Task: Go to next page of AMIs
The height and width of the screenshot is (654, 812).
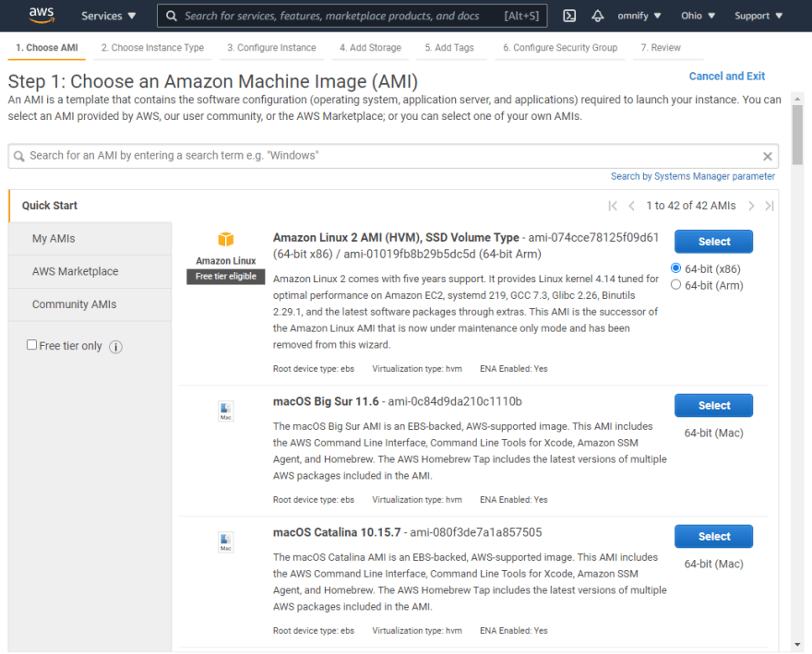Action: tap(751, 206)
